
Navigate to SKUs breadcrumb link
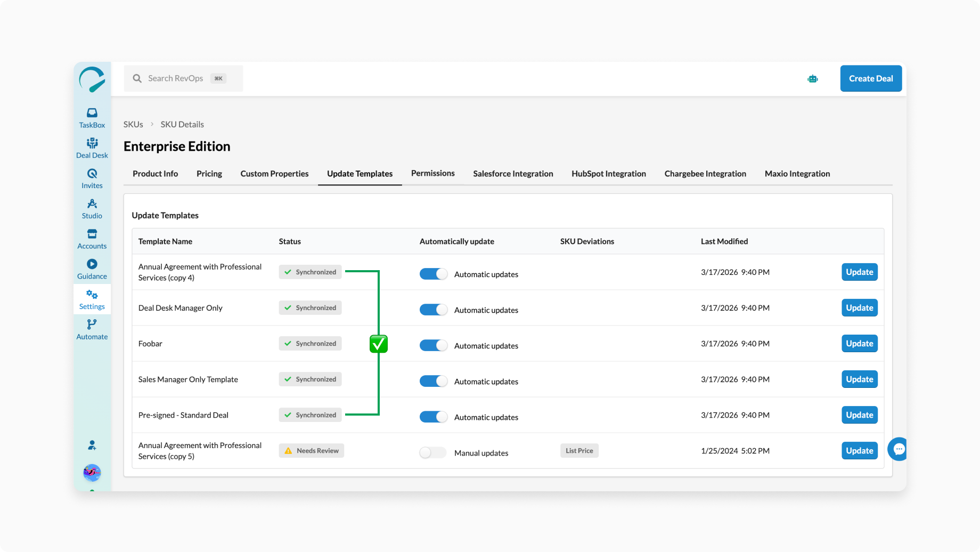(x=133, y=124)
